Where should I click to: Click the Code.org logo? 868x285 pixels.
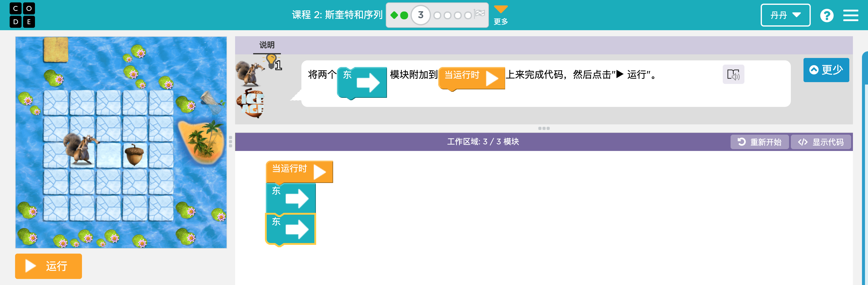22,15
